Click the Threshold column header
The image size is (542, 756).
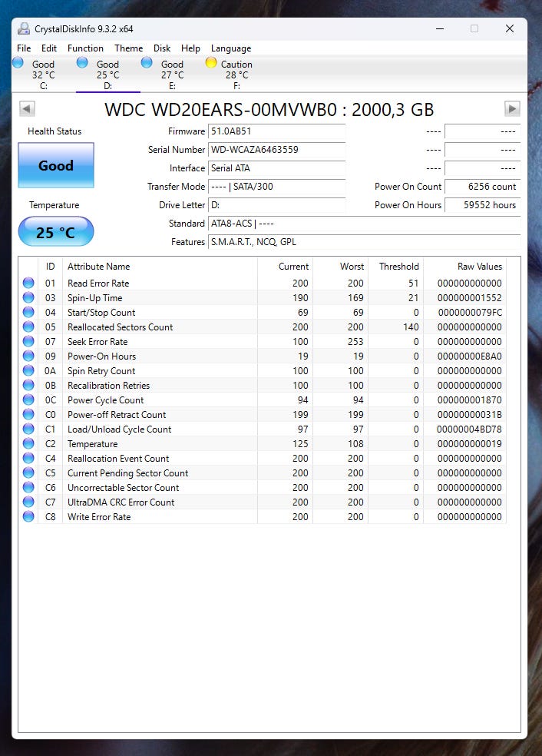[x=395, y=266]
